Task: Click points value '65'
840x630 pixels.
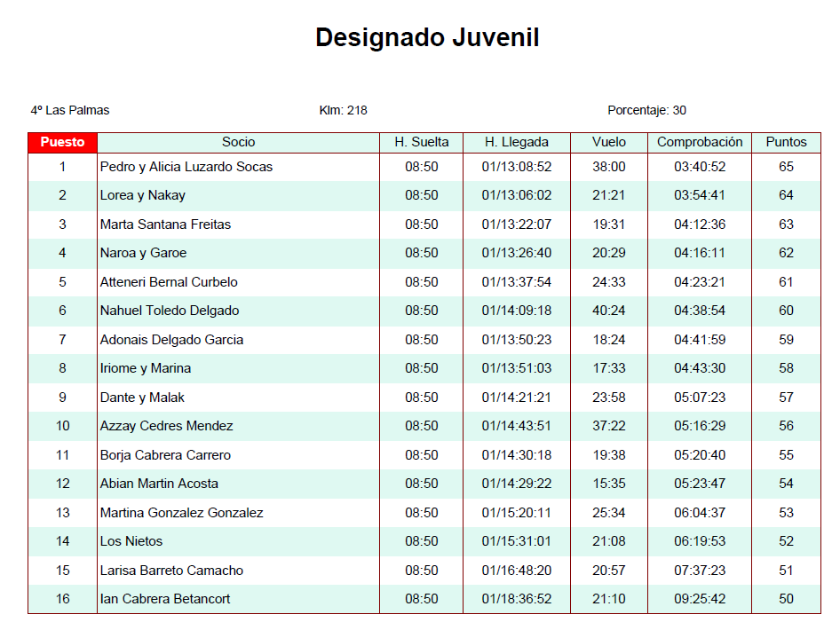Action: [786, 167]
